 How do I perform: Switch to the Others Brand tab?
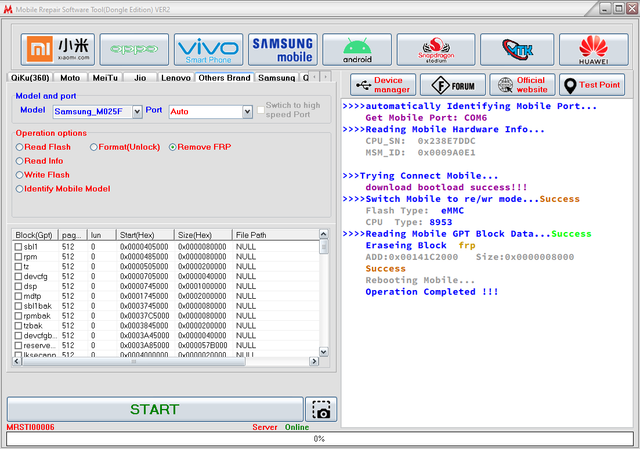coord(224,78)
